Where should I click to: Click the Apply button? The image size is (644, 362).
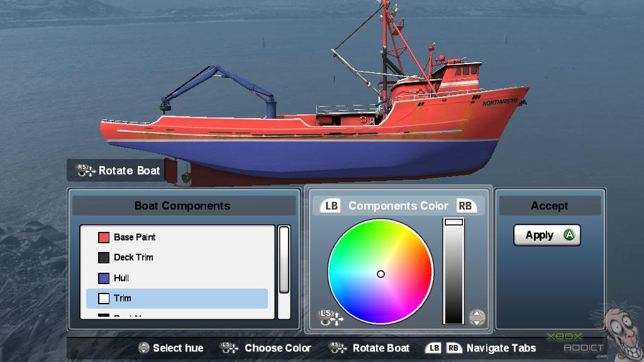point(547,235)
